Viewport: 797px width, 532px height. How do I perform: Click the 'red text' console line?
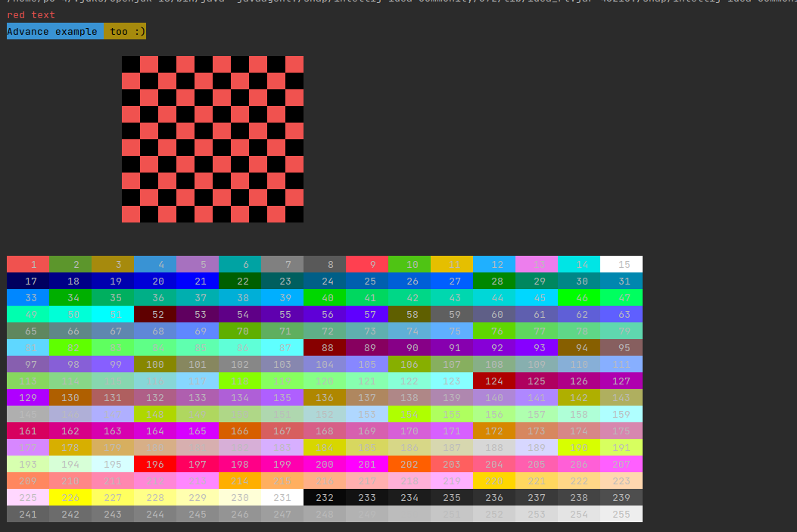[x=31, y=14]
